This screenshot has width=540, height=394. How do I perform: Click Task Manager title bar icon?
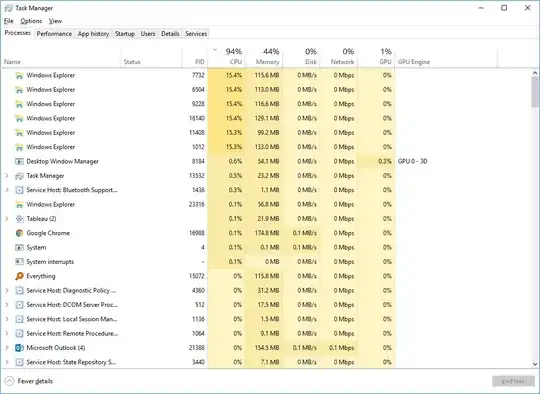[x=9, y=8]
